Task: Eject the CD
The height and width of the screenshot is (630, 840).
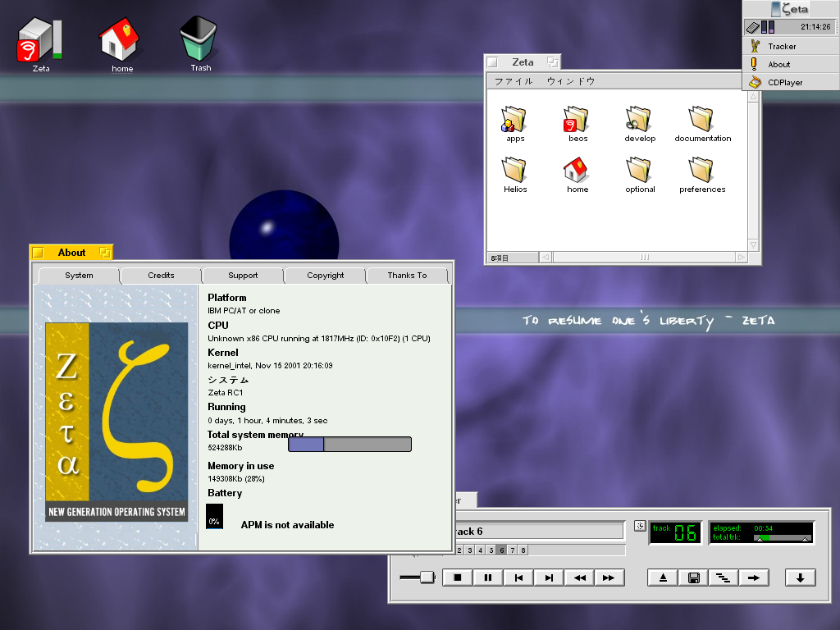Action: pyautogui.click(x=663, y=577)
